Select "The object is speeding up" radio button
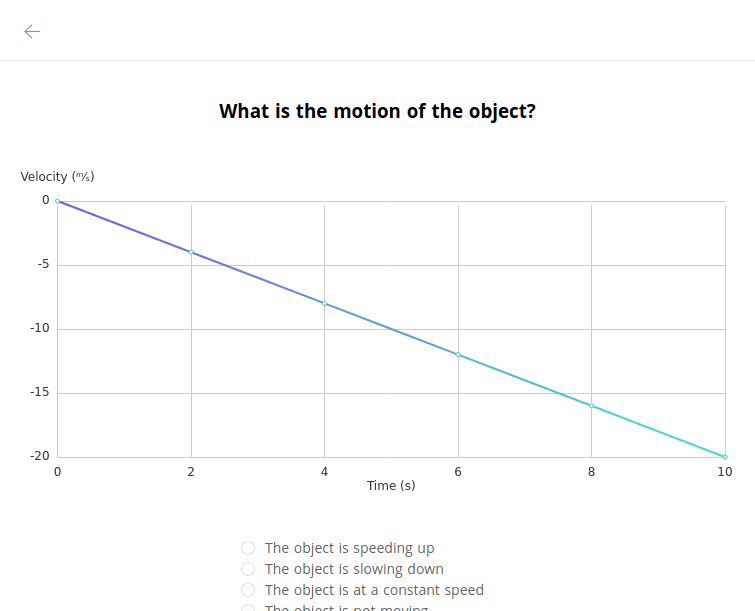Viewport: 755px width, 611px height. coord(248,548)
